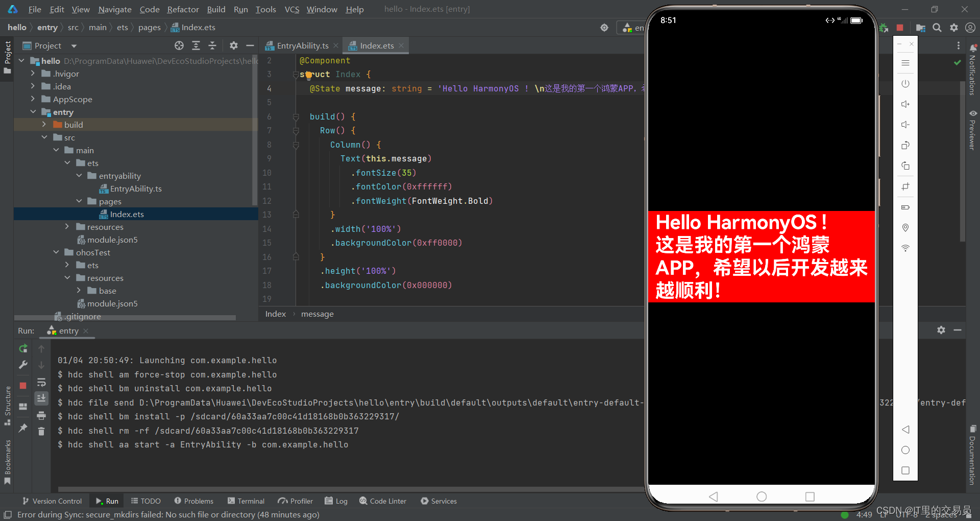
Task: Open emulator battery settings icon
Action: [905, 207]
